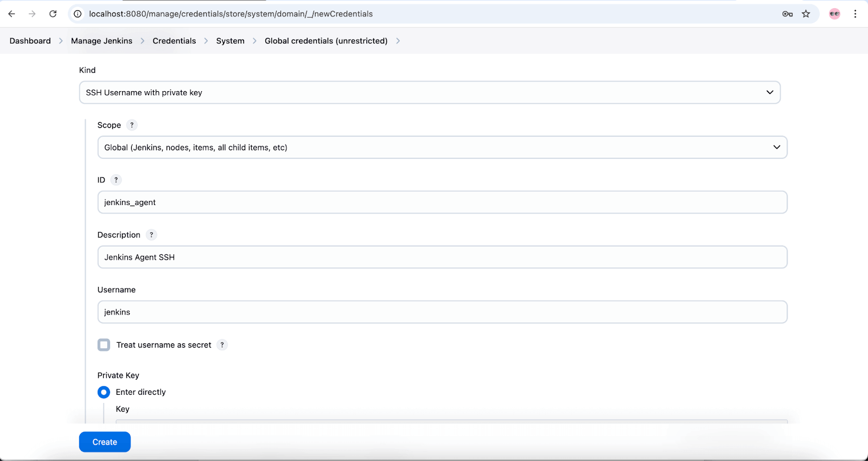Click the browser address bar URL
This screenshot has height=461, width=868.
(x=231, y=14)
